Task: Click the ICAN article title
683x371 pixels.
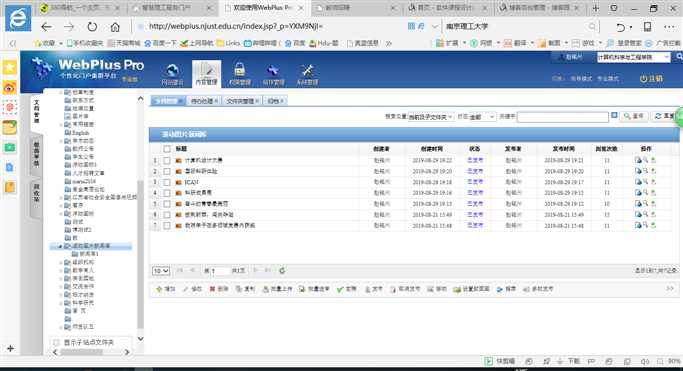Action: 192,182
